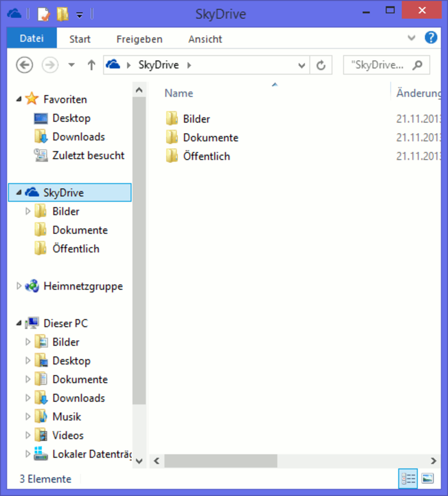
Task: Collapse the SkyDrive tree node
Action: (x=19, y=193)
